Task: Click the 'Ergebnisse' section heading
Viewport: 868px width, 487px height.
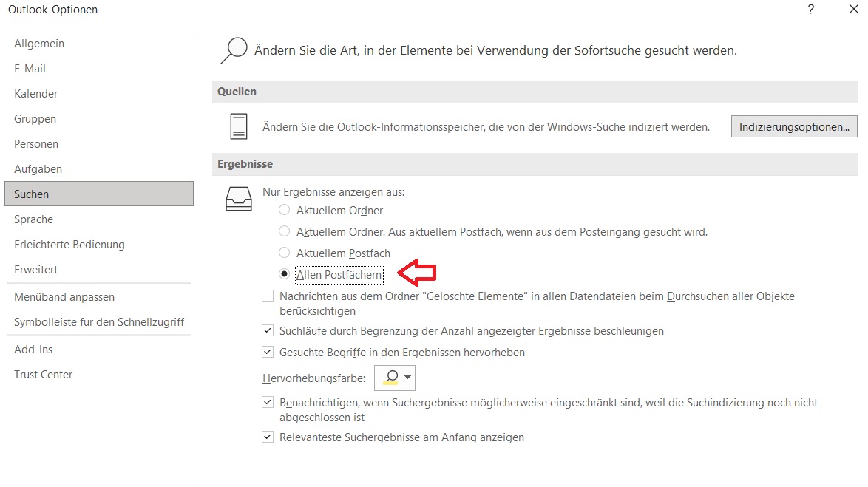Action: pos(245,164)
